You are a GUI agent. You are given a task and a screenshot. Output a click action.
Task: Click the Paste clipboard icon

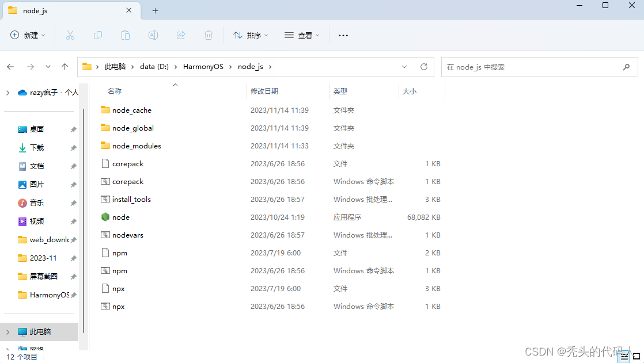[x=125, y=35]
